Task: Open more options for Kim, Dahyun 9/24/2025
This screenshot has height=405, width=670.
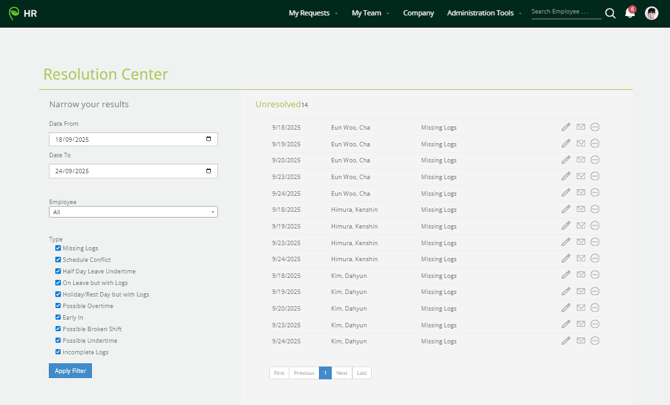Action: tap(595, 341)
